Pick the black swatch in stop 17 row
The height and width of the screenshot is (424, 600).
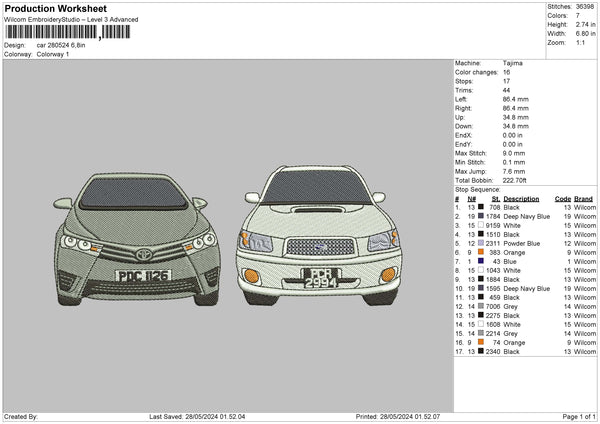click(481, 351)
